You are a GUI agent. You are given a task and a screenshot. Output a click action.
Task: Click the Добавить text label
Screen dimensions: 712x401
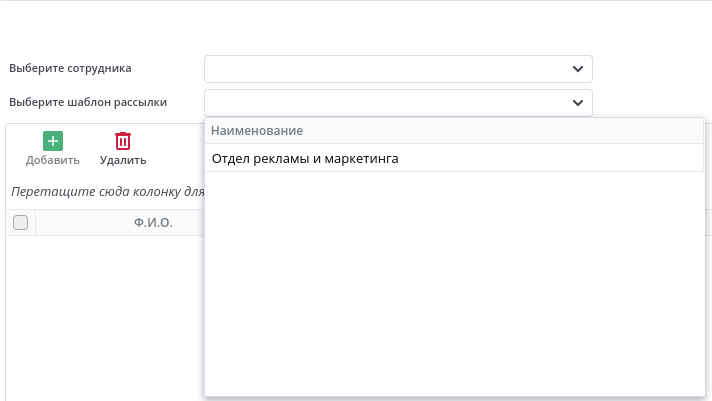[53, 160]
